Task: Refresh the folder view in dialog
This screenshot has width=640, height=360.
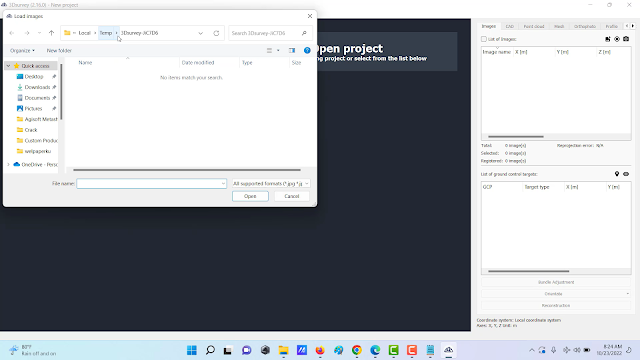Action: point(216,33)
